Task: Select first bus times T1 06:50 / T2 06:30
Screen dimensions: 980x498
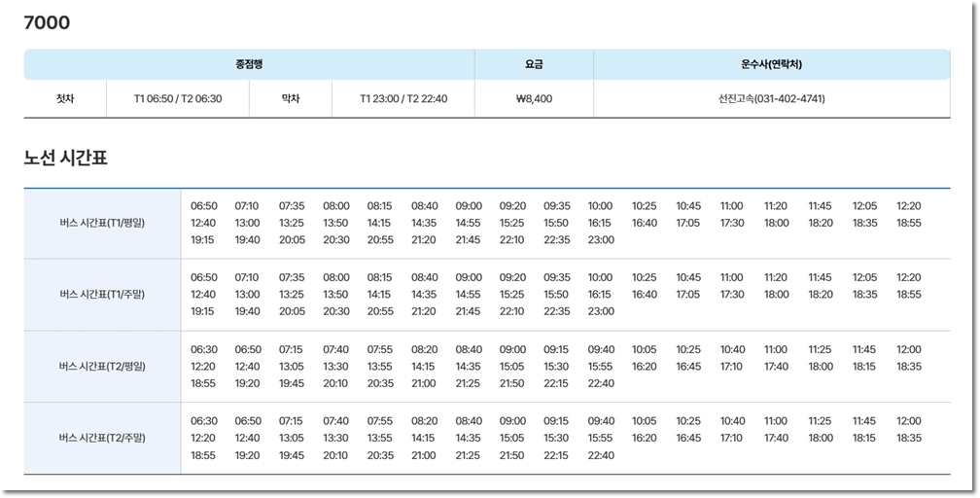Action: [x=178, y=98]
